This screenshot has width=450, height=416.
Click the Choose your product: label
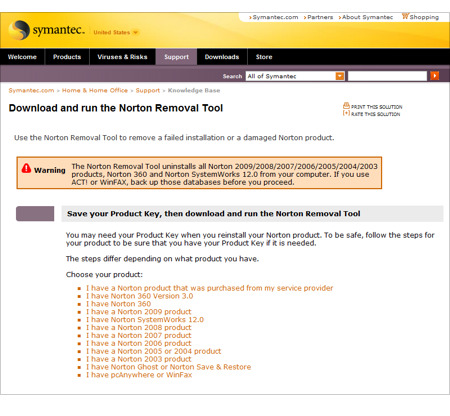click(104, 275)
